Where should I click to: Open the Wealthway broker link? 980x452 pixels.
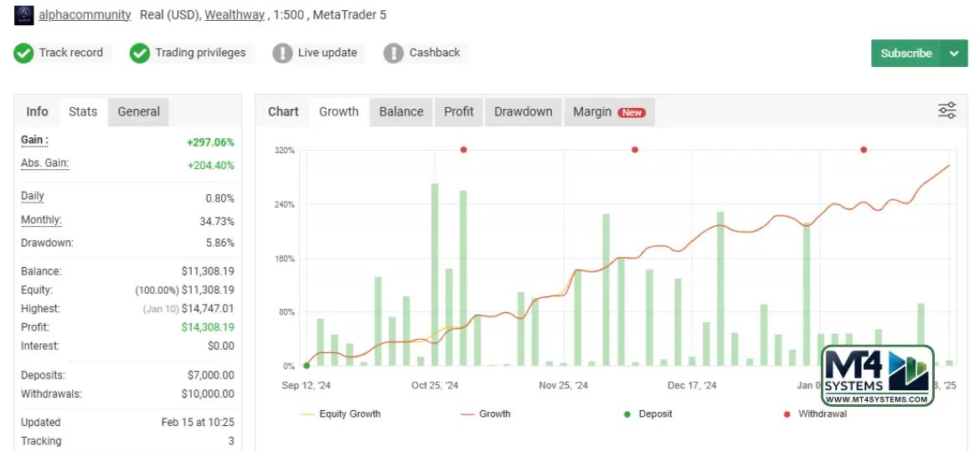pos(235,15)
